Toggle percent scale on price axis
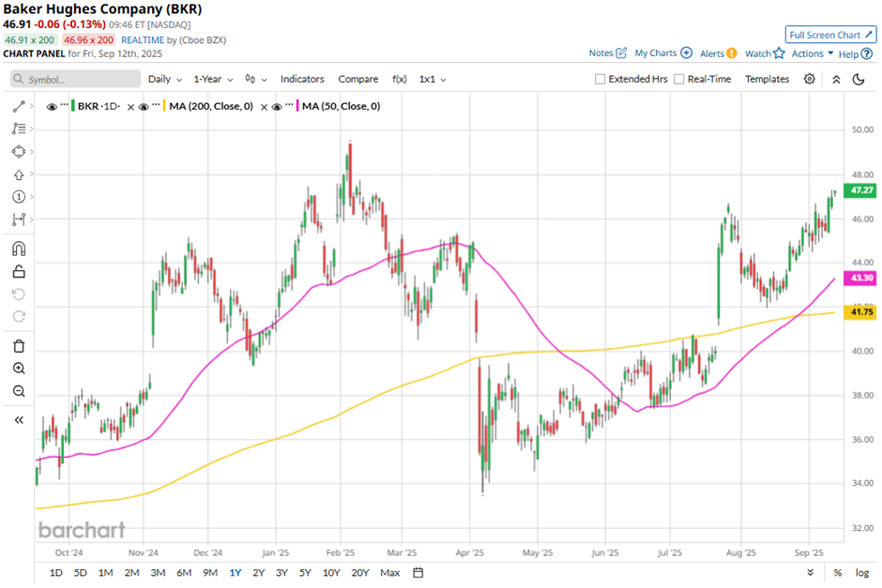Image resolution: width=882 pixels, height=588 pixels. coord(838,572)
